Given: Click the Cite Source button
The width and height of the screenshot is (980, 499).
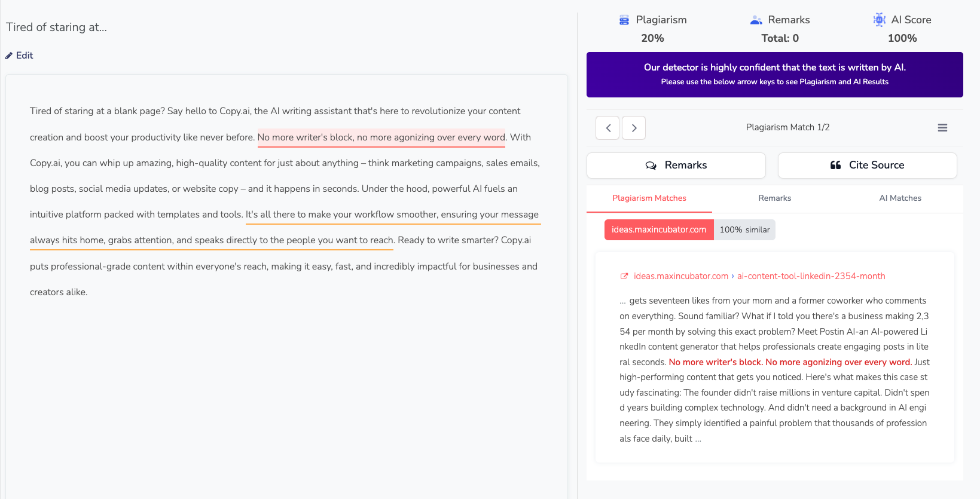Looking at the screenshot, I should point(868,166).
